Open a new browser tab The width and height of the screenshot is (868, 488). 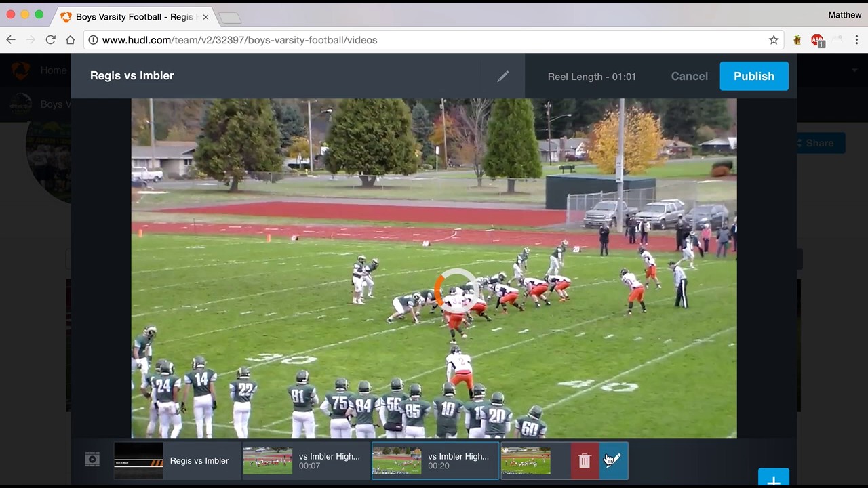230,18
